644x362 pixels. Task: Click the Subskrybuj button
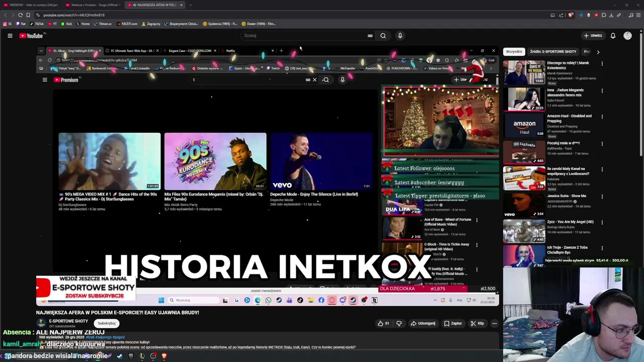(x=107, y=323)
